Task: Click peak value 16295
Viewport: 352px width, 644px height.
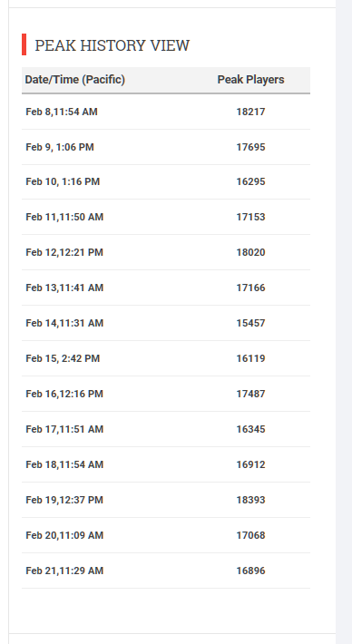Action: click(250, 181)
